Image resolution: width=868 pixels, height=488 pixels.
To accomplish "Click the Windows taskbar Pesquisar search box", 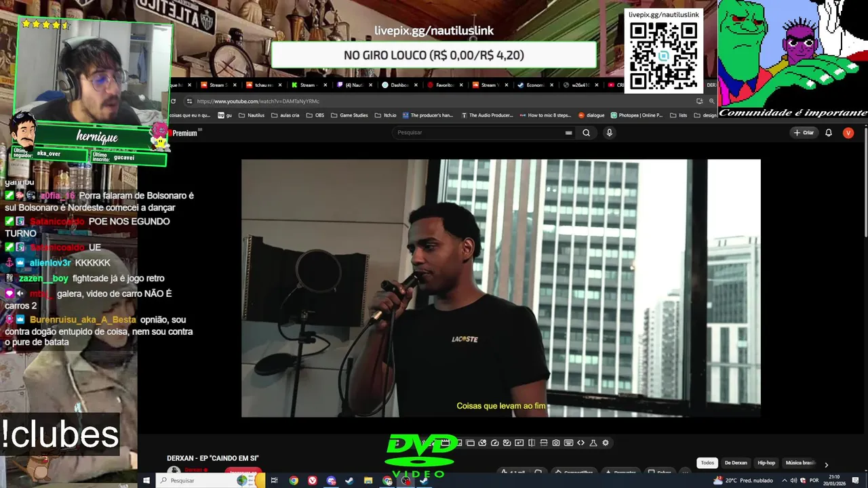I will pyautogui.click(x=210, y=481).
